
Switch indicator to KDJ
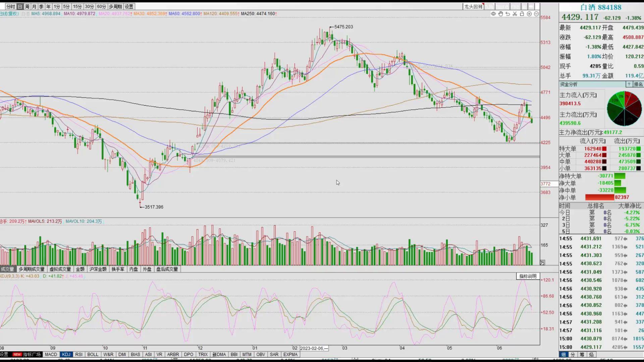[66, 354]
